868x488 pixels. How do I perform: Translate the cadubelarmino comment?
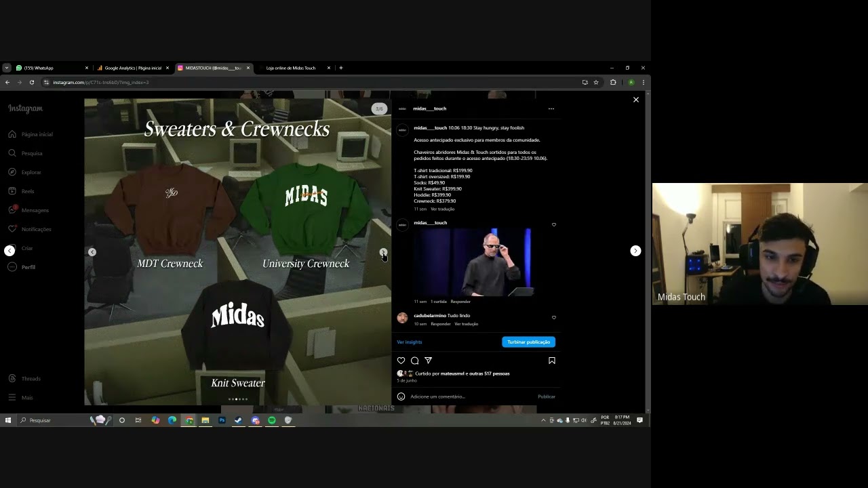click(x=467, y=324)
